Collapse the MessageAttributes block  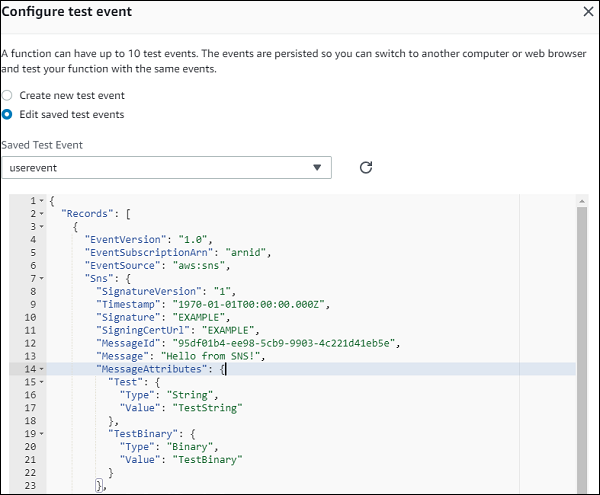pos(41,369)
